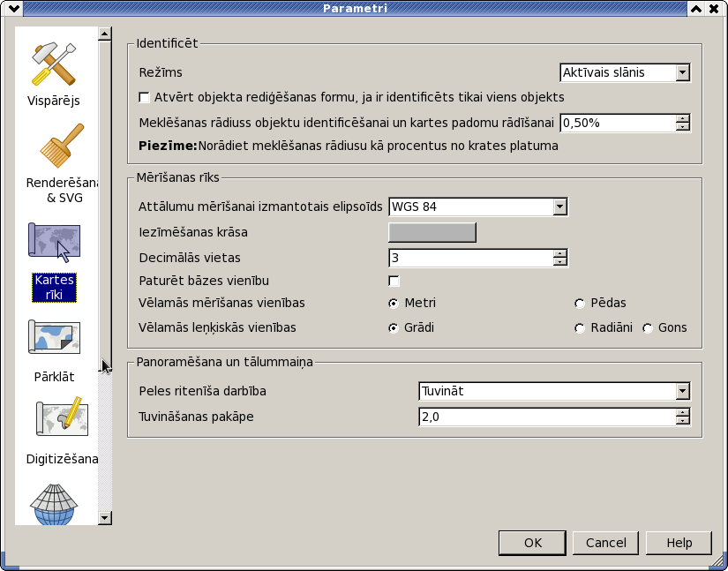Open the Digitizēšana pencil map icon
The image size is (728, 571).
point(63,417)
